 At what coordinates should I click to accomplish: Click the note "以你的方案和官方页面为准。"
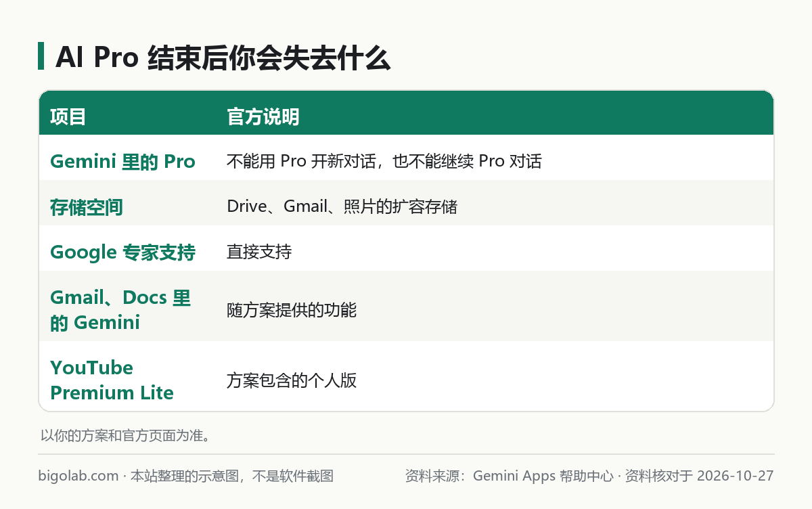[x=125, y=435]
